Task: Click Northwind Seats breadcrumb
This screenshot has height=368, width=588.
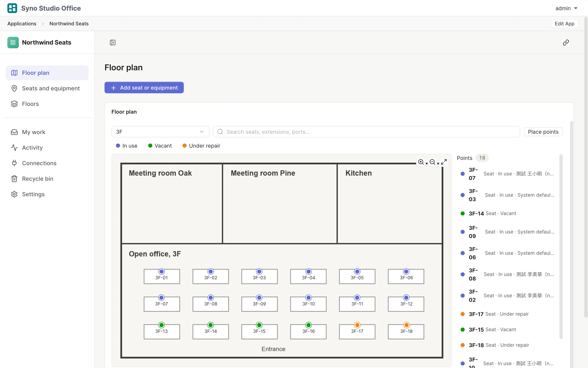Action: click(69, 24)
